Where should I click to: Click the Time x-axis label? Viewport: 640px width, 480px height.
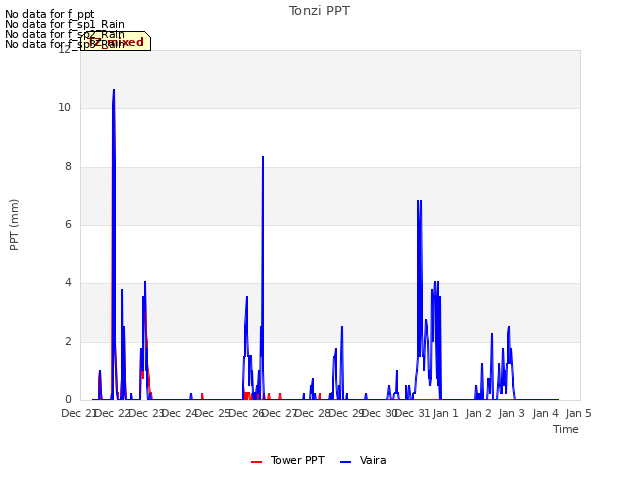[x=566, y=429]
